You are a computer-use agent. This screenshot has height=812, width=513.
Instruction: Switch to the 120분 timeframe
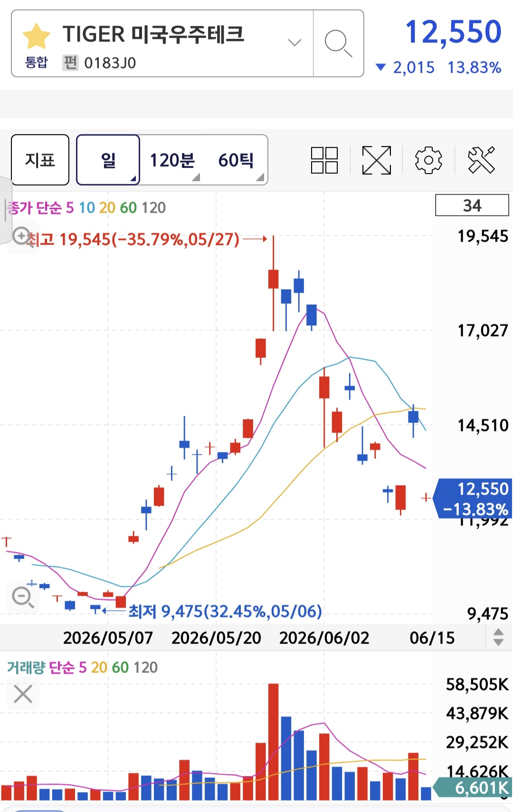click(172, 160)
